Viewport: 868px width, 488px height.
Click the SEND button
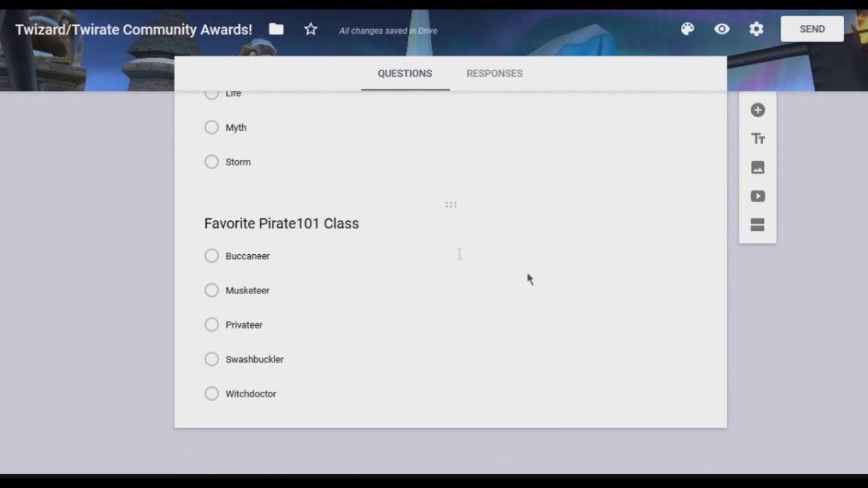point(812,29)
